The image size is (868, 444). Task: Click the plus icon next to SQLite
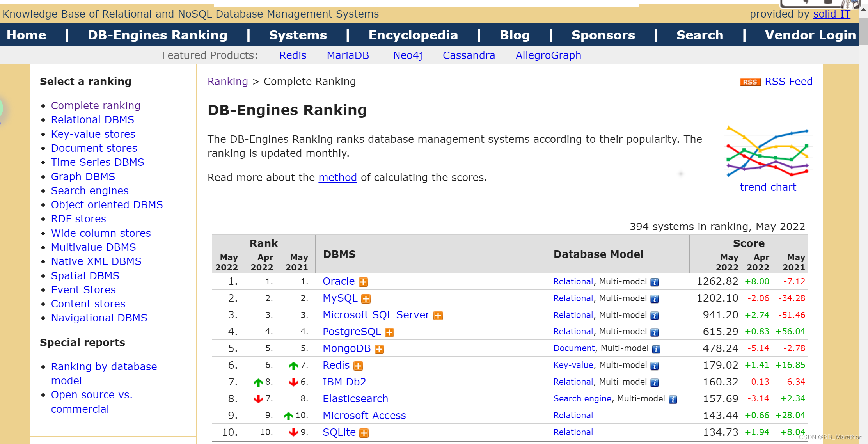[364, 433]
